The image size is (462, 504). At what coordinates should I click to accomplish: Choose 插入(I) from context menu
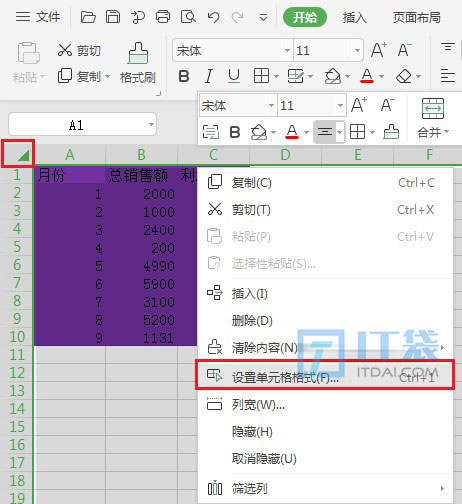click(325, 294)
